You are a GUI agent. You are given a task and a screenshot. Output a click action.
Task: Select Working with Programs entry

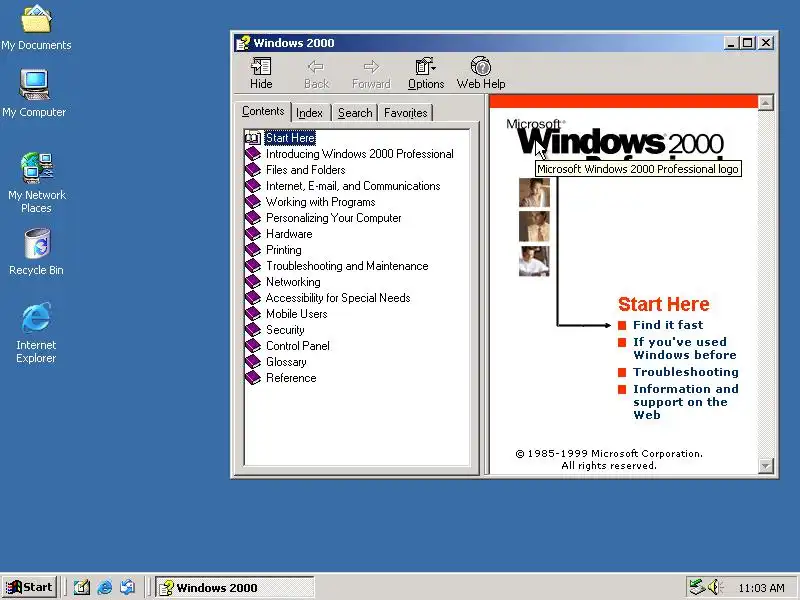coord(320,202)
